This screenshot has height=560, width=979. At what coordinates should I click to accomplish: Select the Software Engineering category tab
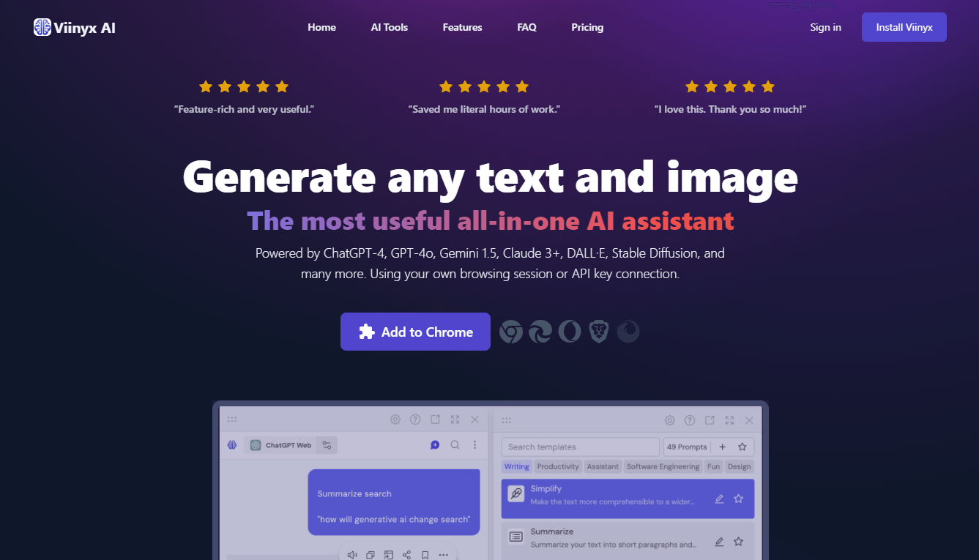663,466
